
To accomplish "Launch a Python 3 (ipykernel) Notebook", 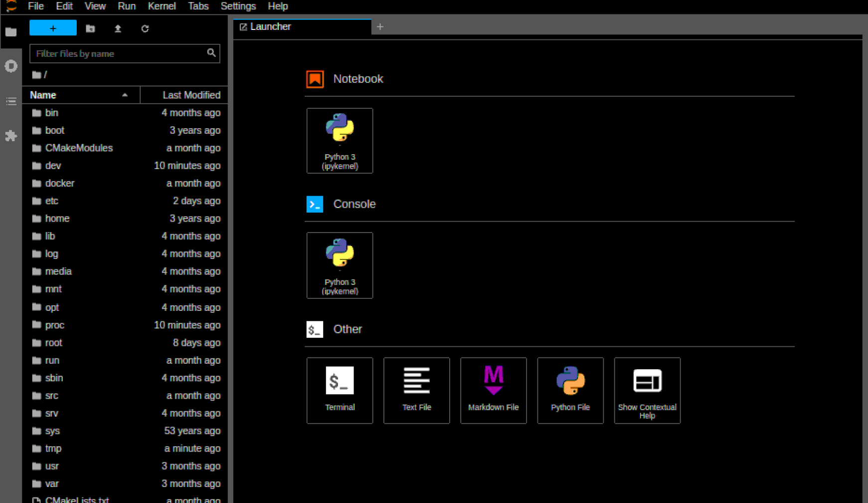I will (x=340, y=141).
